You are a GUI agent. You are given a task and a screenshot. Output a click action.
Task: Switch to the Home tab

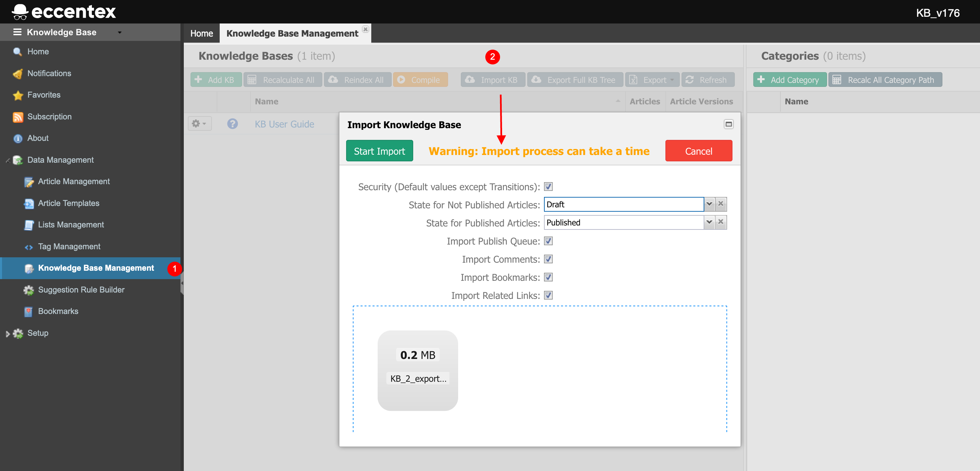pos(202,34)
